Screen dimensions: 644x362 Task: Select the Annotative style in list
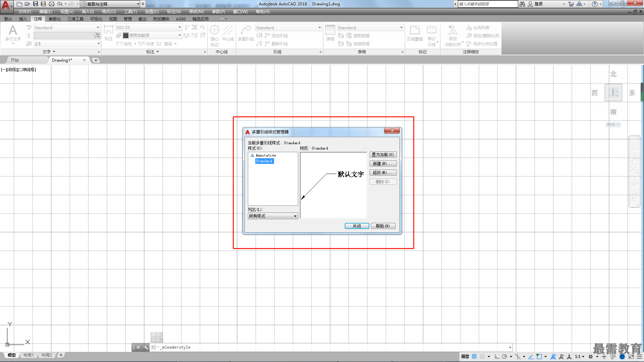(x=266, y=155)
